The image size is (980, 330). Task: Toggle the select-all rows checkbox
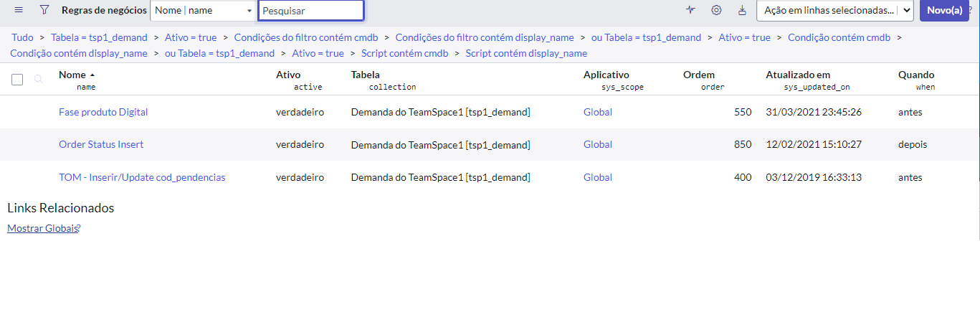tap(17, 80)
